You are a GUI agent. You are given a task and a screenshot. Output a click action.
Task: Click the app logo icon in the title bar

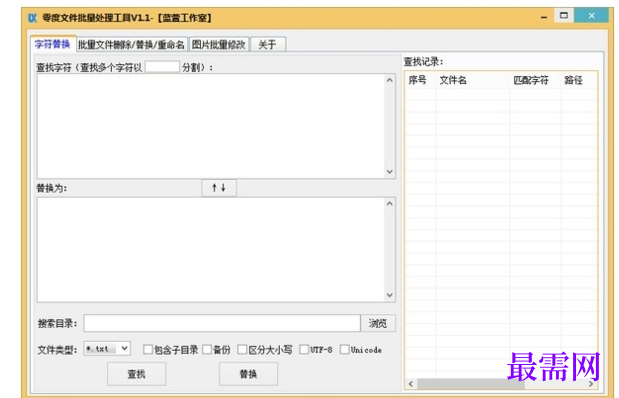(32, 18)
